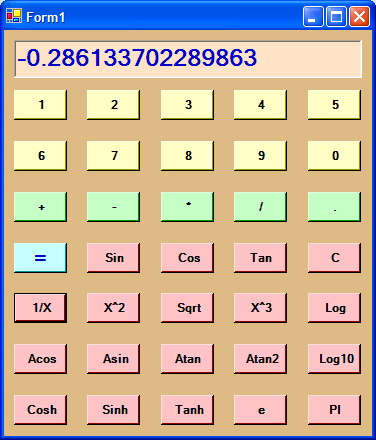Select the digit 3 key
Image resolution: width=376 pixels, height=440 pixels.
(x=187, y=105)
